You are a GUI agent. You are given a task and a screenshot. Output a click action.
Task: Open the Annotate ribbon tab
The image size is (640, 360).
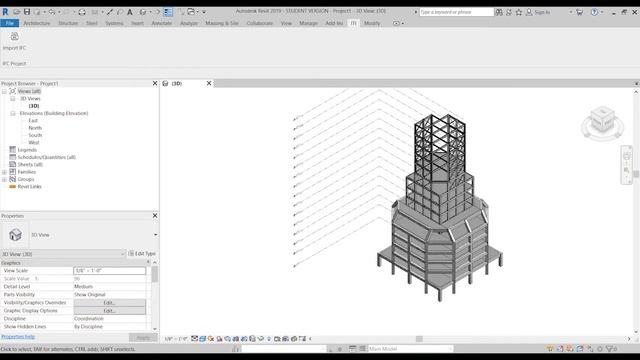point(162,23)
